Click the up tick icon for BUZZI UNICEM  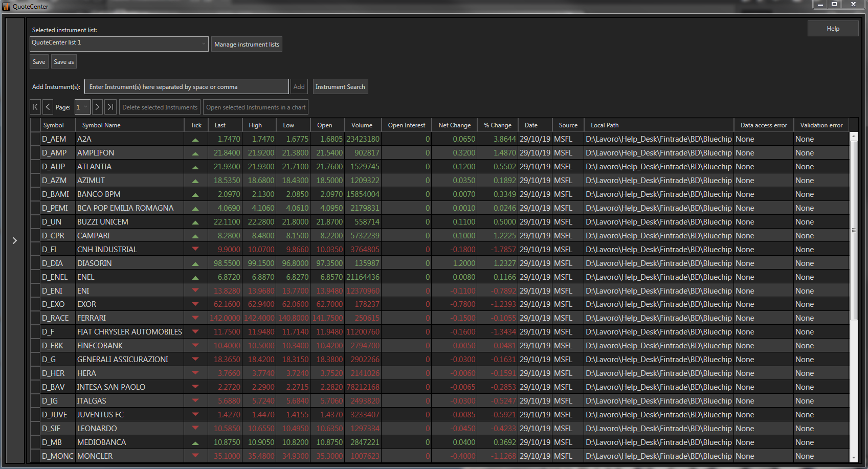195,222
